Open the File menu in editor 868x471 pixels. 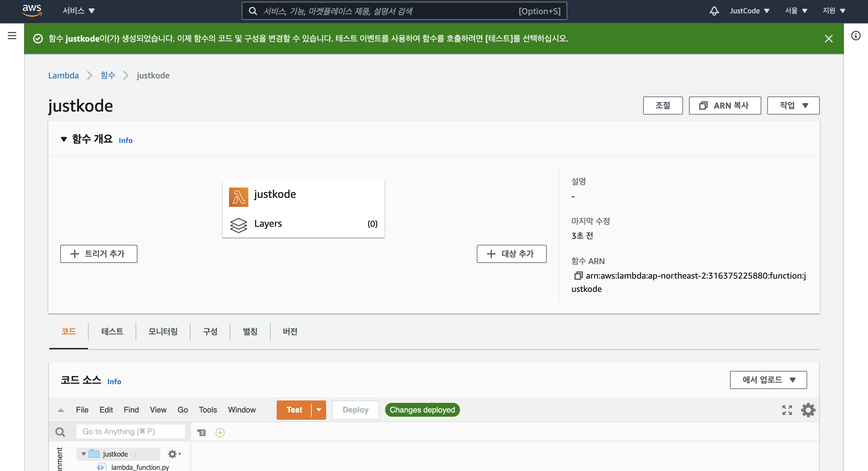tap(82, 410)
